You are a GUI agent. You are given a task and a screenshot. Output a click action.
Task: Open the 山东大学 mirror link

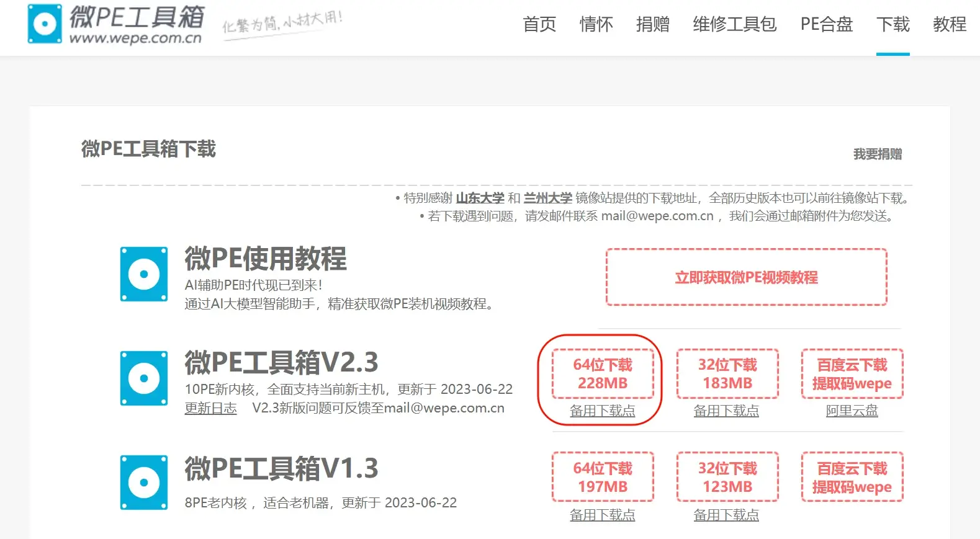480,198
